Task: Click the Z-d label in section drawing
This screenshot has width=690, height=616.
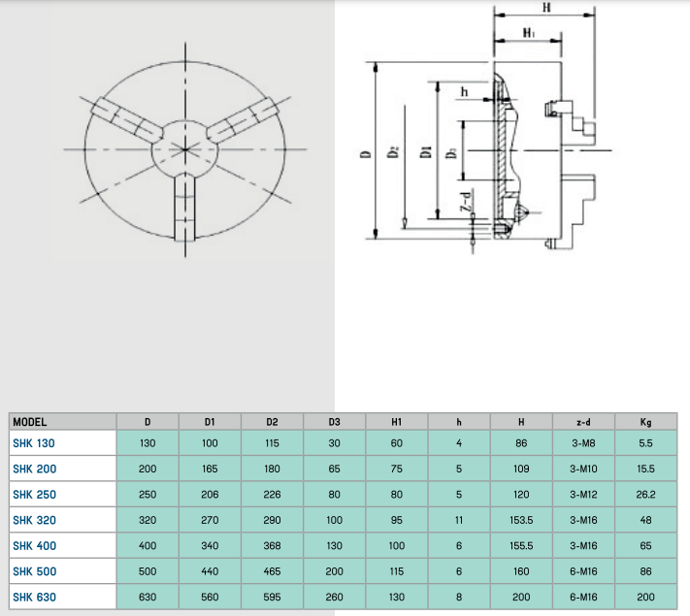Action: 468,201
